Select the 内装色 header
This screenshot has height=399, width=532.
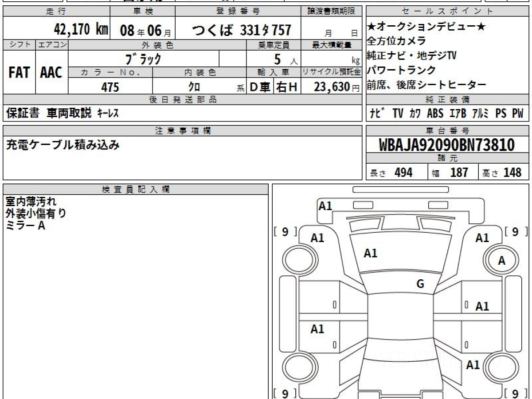pyautogui.click(x=199, y=72)
